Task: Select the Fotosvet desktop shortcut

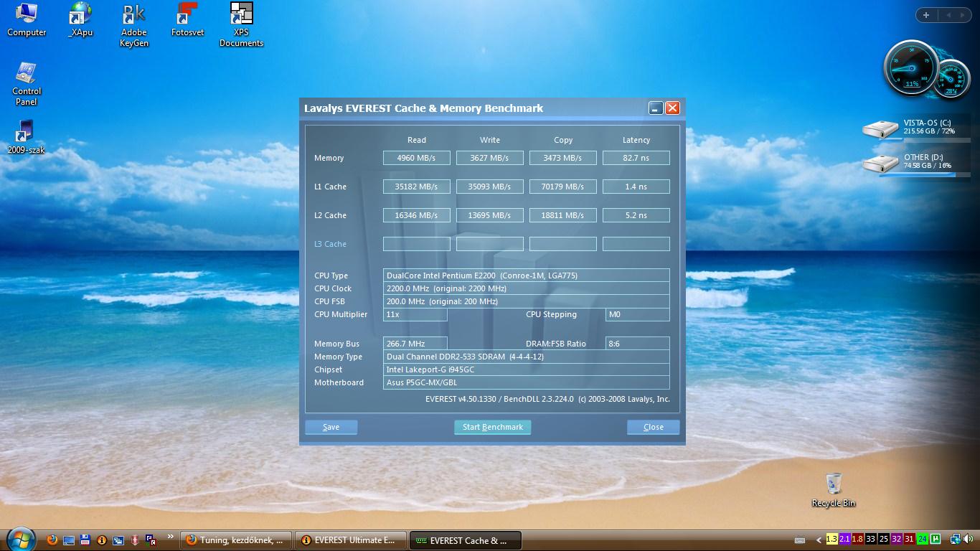Action: (187, 19)
